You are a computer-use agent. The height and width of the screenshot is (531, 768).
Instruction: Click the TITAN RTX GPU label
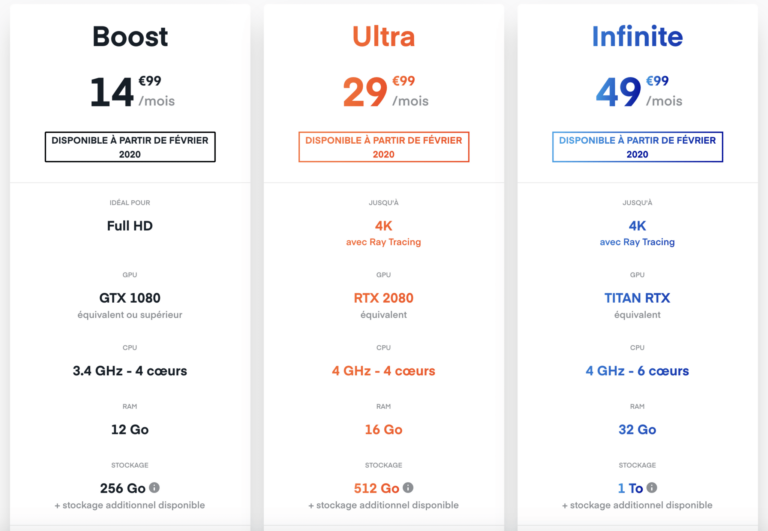pos(637,298)
